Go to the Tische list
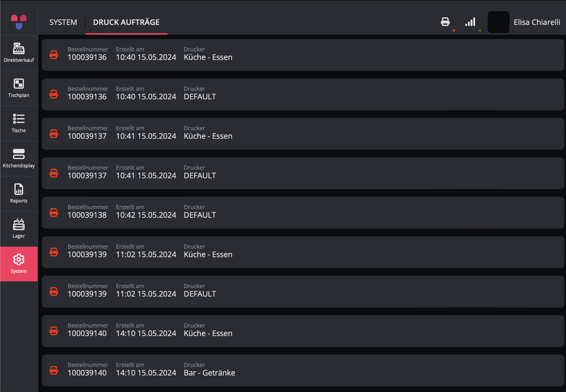 pyautogui.click(x=19, y=123)
